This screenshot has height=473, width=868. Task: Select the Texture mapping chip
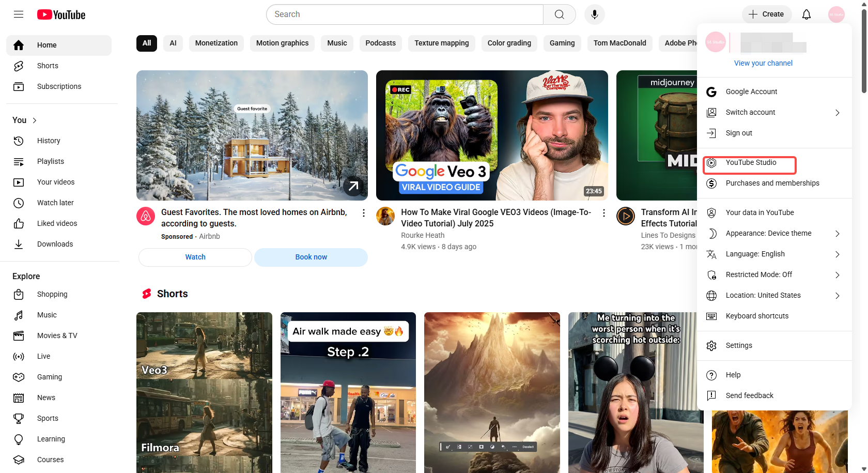pos(442,43)
